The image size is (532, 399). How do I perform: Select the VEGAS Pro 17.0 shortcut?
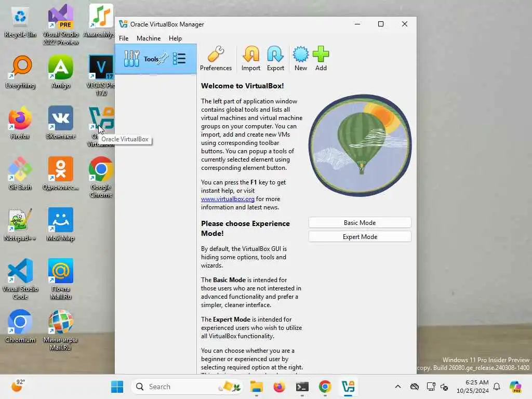tap(101, 75)
